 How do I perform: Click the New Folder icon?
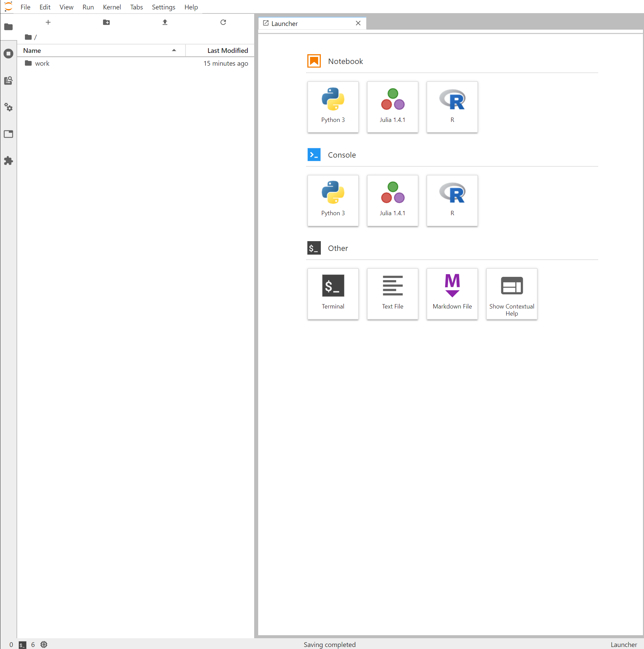pyautogui.click(x=106, y=22)
